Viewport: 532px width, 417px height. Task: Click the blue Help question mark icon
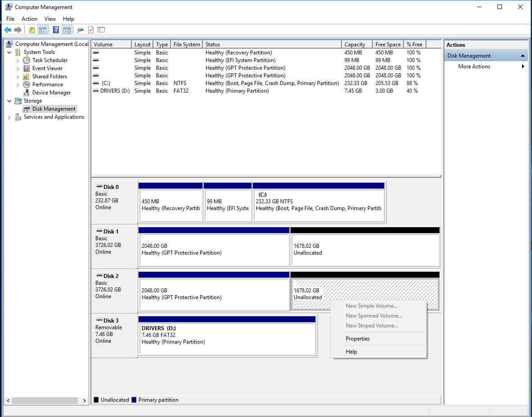pyautogui.click(x=56, y=30)
